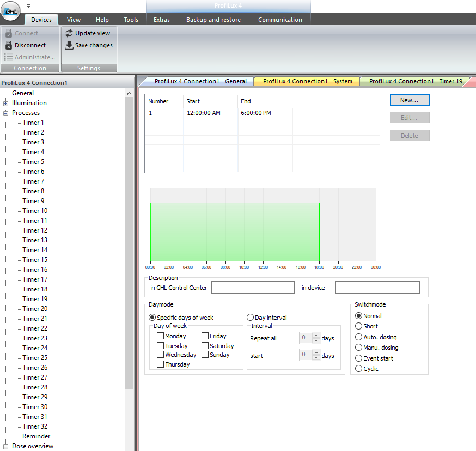Expand the Illumination tree node
Viewport: 476px width, 451px height.
(x=5, y=103)
